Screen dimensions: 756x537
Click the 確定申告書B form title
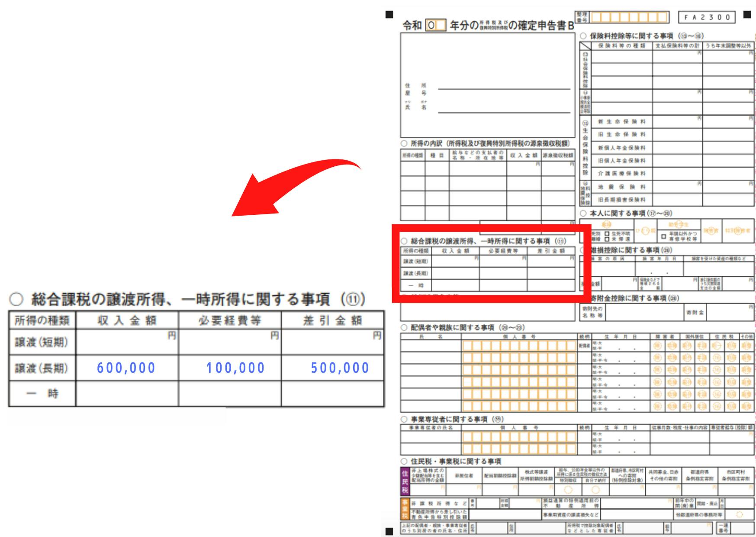(488, 26)
